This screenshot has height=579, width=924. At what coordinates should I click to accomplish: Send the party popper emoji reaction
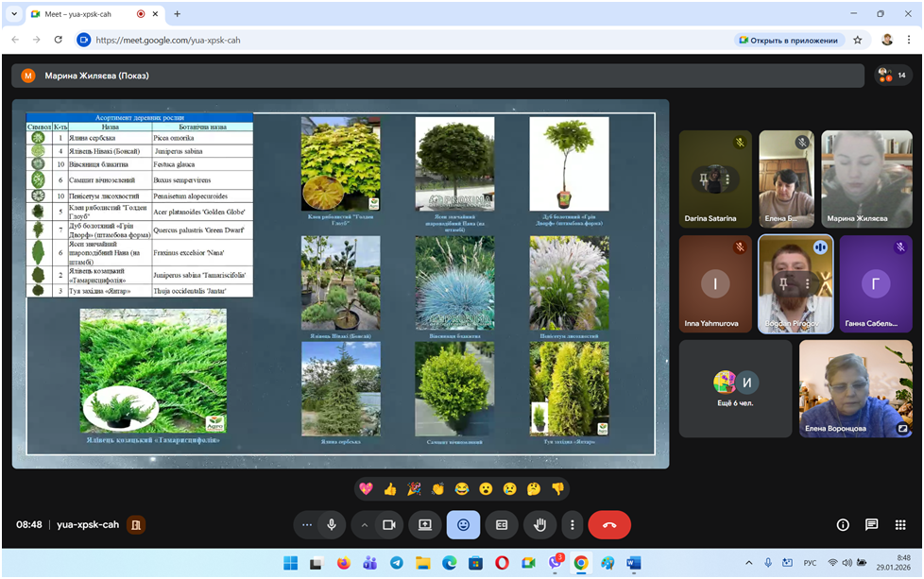pos(414,488)
